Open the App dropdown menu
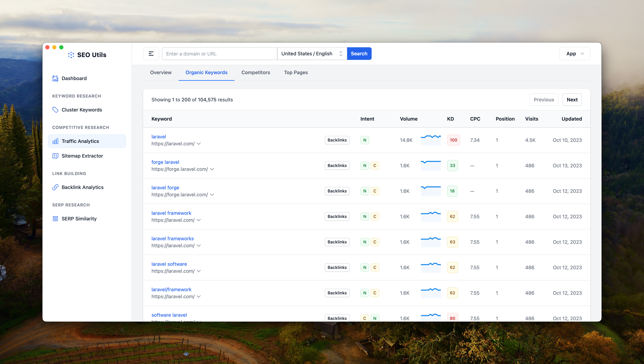Viewport: 644px width, 364px height. pos(574,54)
